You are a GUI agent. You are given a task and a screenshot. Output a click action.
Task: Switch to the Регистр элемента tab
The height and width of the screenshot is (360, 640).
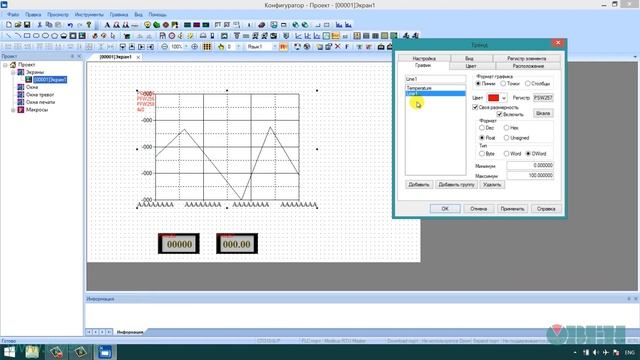(x=527, y=58)
